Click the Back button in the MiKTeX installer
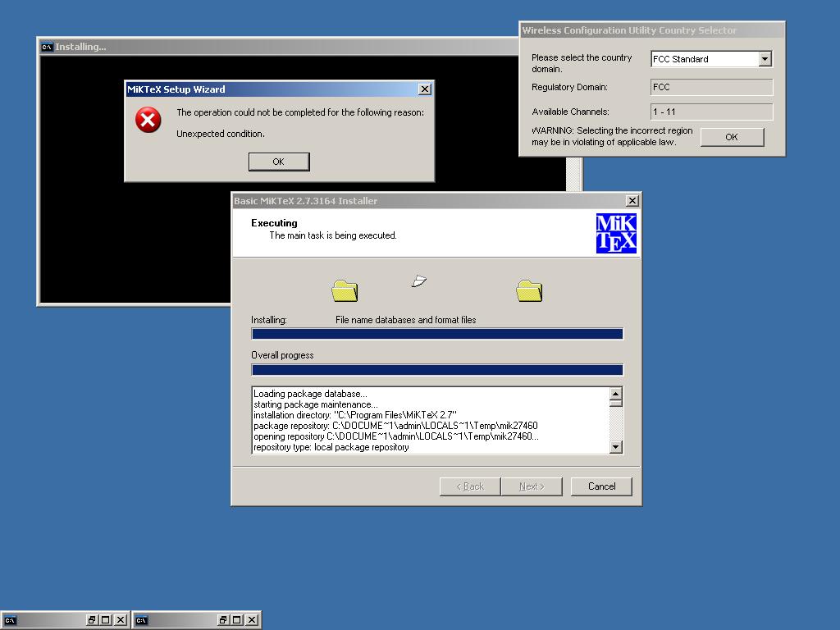Screen dimensions: 840x630 pos(470,486)
